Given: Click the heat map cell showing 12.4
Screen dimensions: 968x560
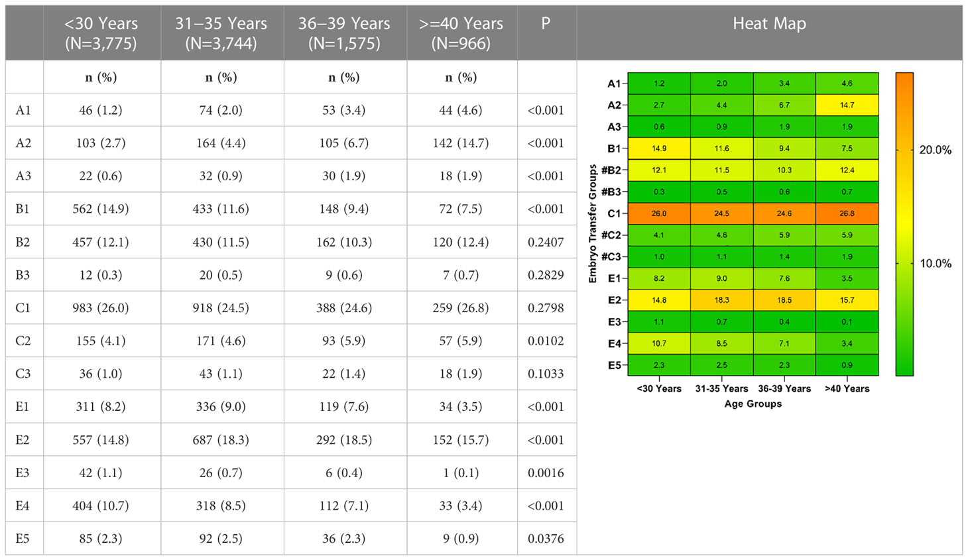Looking at the screenshot, I should click(847, 170).
